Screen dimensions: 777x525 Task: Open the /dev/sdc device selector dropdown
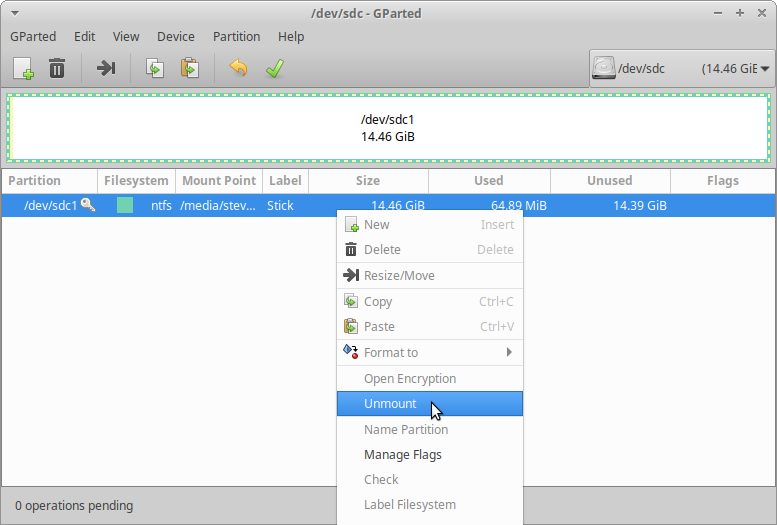tap(680, 69)
